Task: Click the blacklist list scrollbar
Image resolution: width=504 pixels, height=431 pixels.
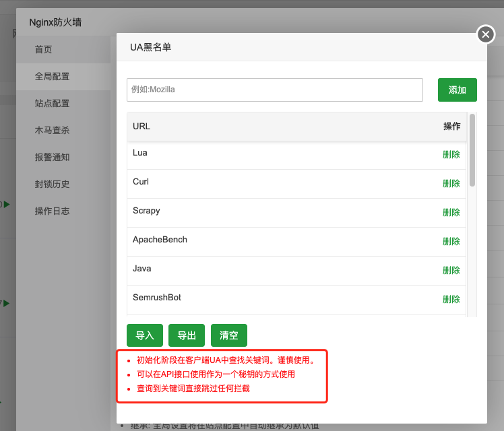Action: tap(472, 150)
